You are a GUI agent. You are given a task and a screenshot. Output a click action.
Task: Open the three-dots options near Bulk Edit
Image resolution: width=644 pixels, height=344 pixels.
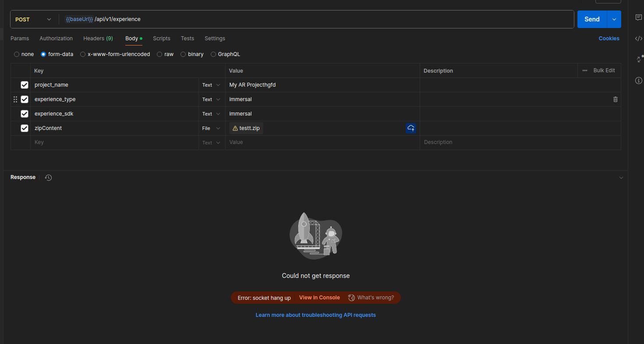click(584, 70)
